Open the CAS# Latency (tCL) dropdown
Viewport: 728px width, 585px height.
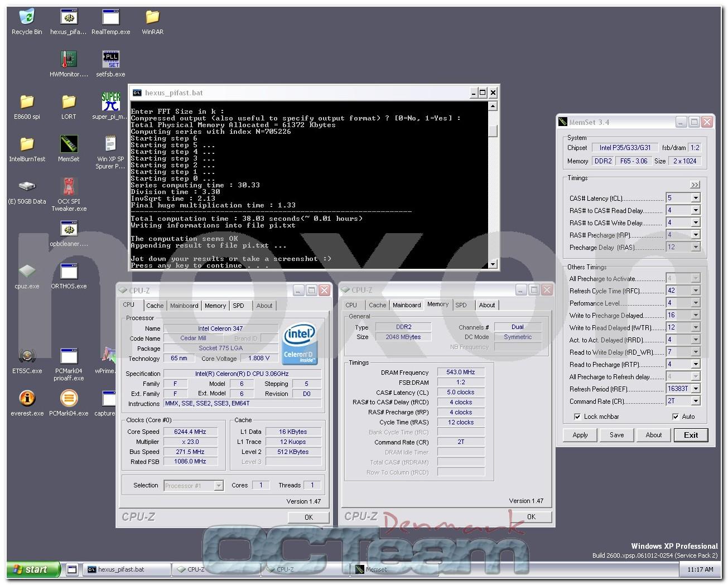pyautogui.click(x=696, y=198)
